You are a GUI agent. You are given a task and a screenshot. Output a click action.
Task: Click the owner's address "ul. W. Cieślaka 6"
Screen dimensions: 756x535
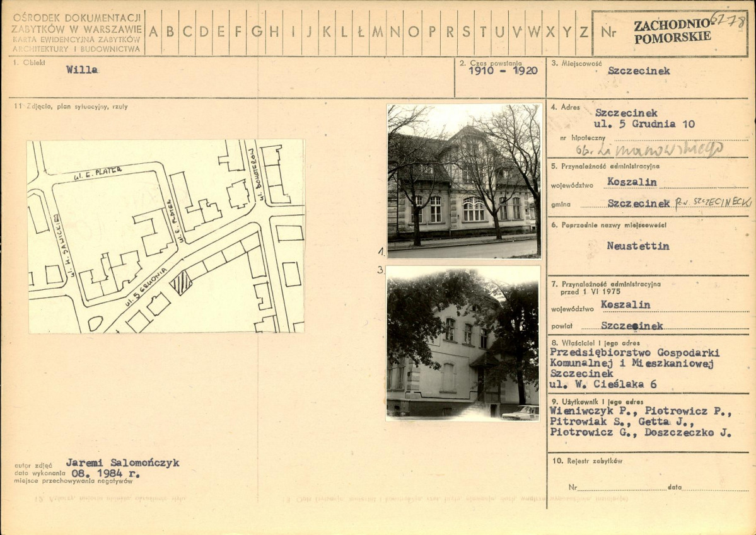pos(603,384)
